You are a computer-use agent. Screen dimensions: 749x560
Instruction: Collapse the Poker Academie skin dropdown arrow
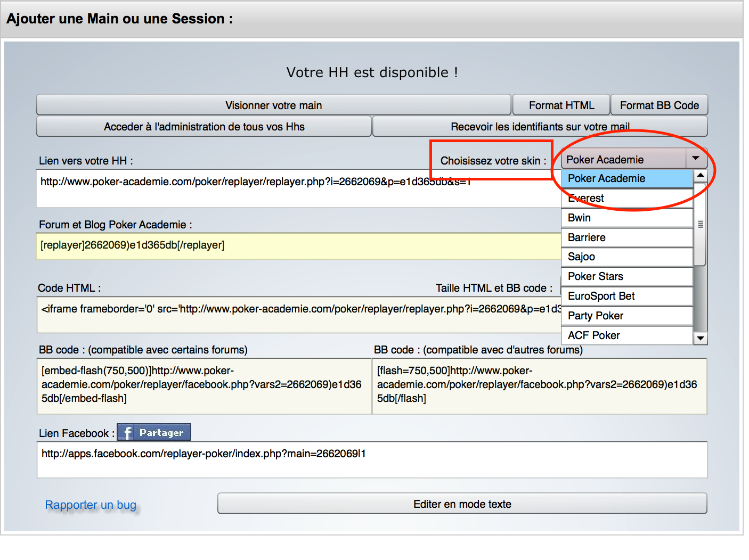(x=695, y=159)
